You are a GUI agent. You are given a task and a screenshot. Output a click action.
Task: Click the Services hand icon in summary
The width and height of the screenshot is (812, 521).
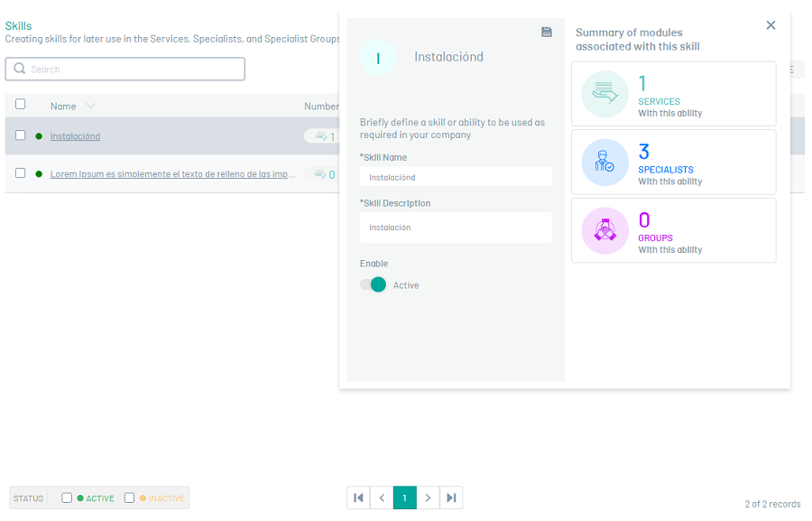pos(604,94)
